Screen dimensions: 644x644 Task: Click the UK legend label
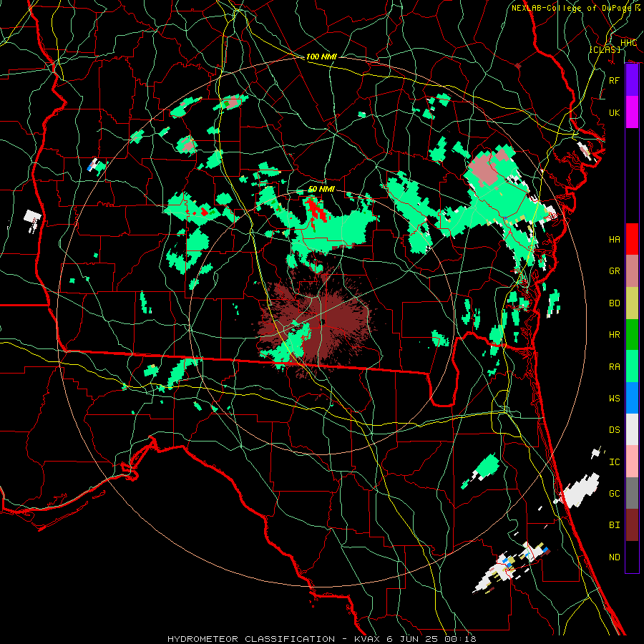(614, 112)
